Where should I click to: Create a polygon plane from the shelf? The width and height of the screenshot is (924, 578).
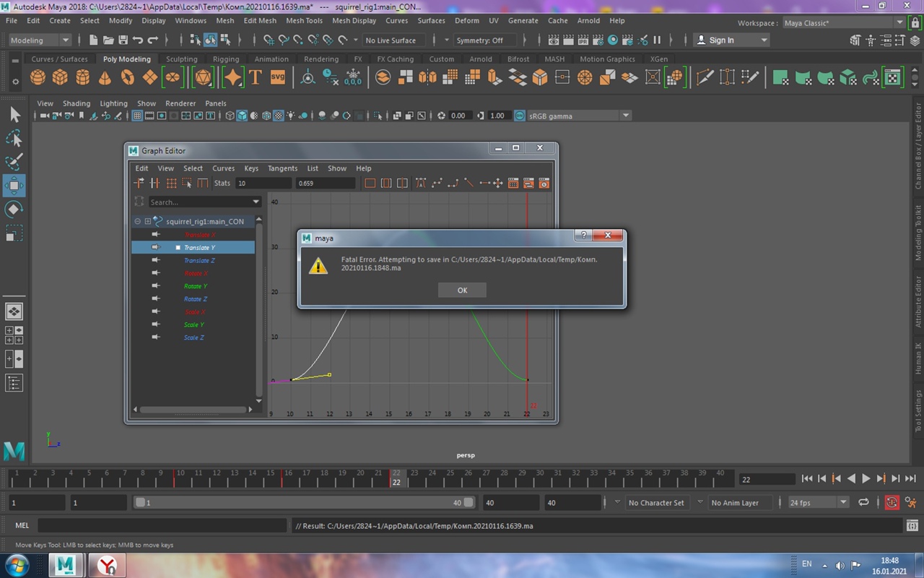tap(149, 77)
